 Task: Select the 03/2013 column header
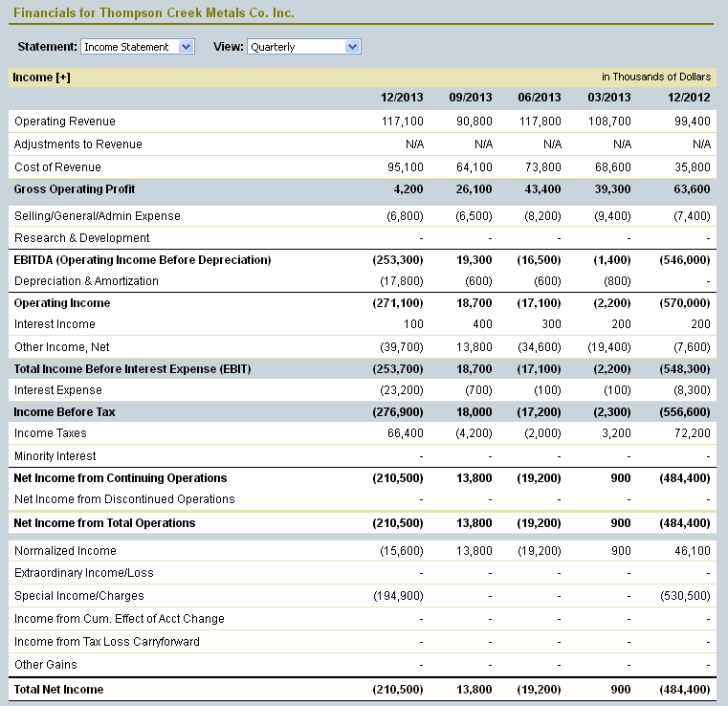tap(609, 98)
